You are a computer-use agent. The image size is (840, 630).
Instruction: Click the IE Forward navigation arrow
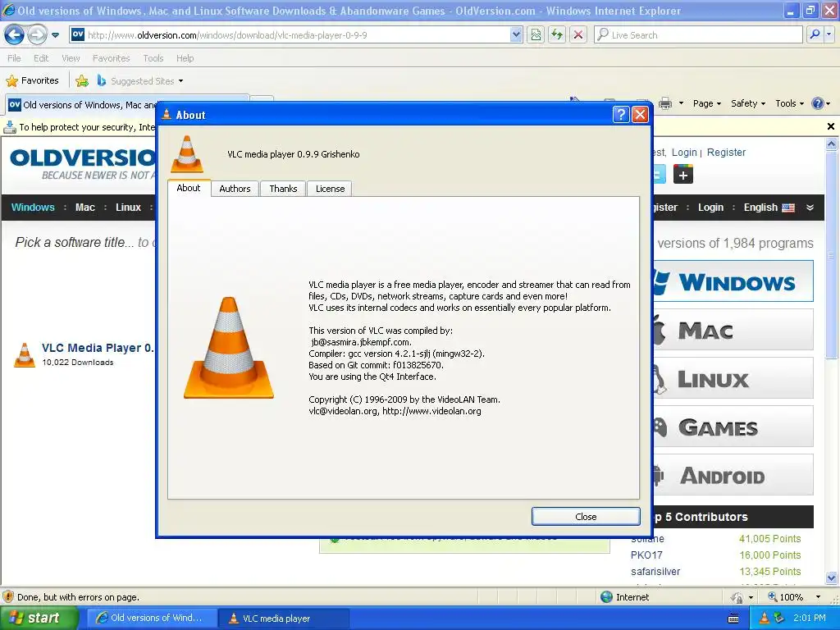(x=36, y=34)
